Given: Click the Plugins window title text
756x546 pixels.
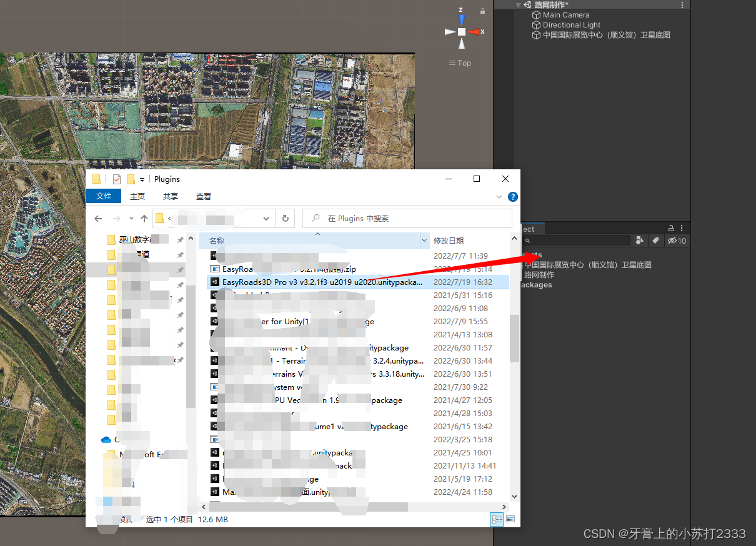Looking at the screenshot, I should 167,179.
